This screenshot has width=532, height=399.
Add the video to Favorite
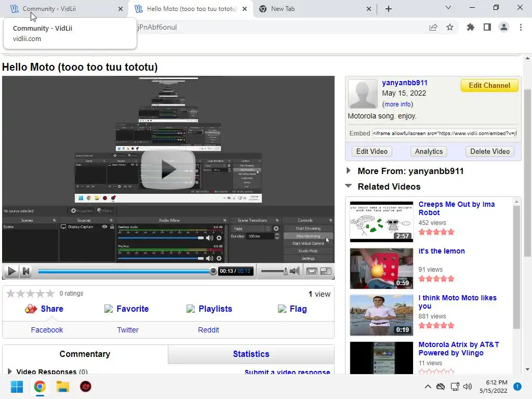click(127, 309)
